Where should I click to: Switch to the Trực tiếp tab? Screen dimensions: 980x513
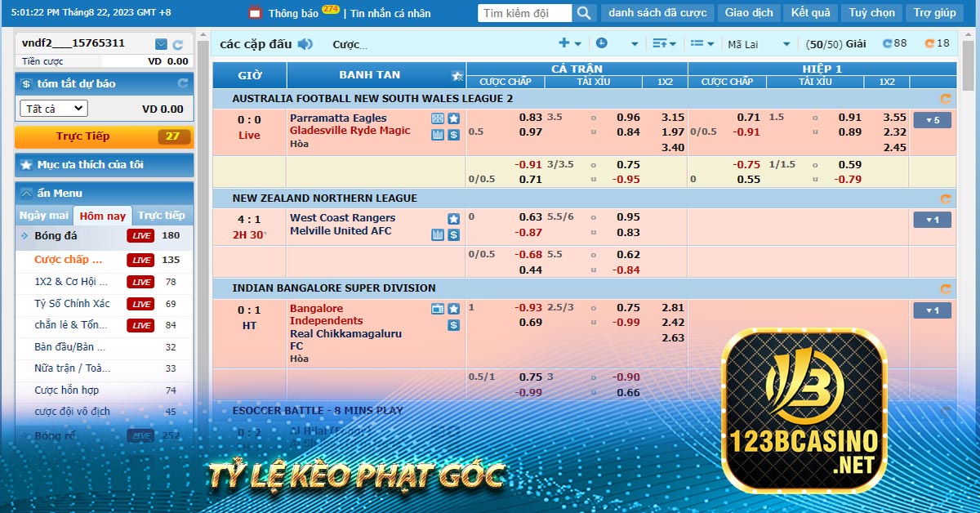(162, 216)
